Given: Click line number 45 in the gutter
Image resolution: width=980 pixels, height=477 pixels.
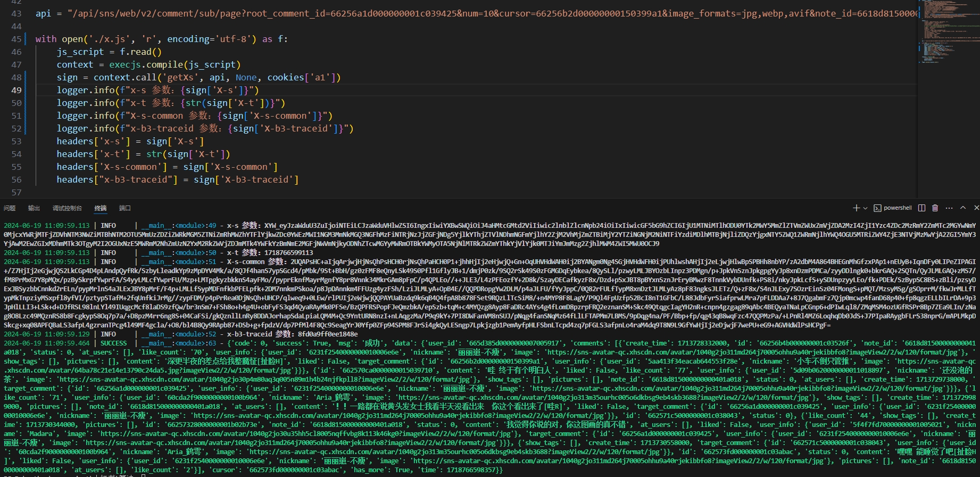Looking at the screenshot, I should (16, 39).
